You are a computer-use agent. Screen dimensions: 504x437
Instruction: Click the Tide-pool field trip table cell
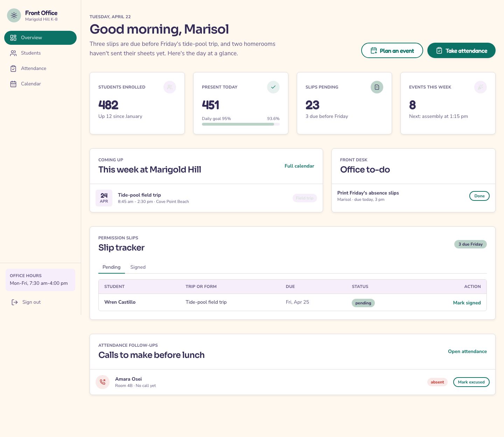pos(206,302)
